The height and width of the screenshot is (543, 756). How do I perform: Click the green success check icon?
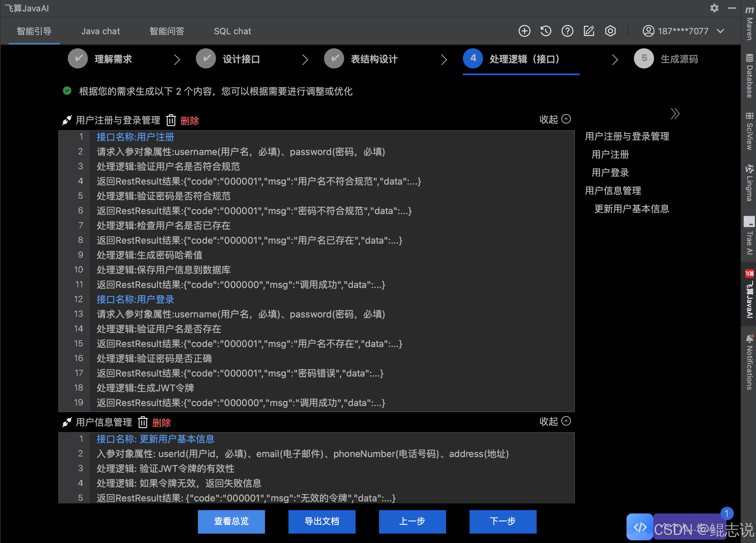[x=67, y=91]
